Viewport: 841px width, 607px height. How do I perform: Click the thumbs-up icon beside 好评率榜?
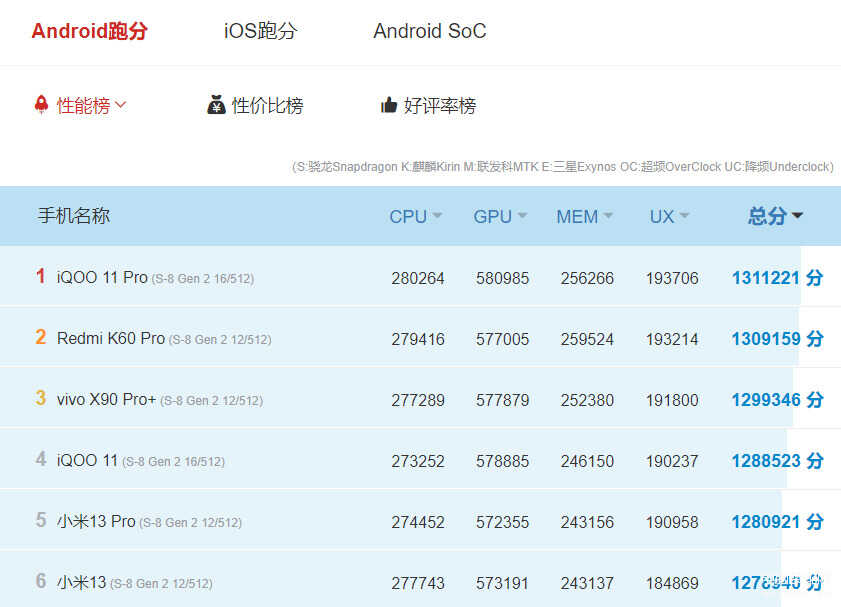(389, 105)
